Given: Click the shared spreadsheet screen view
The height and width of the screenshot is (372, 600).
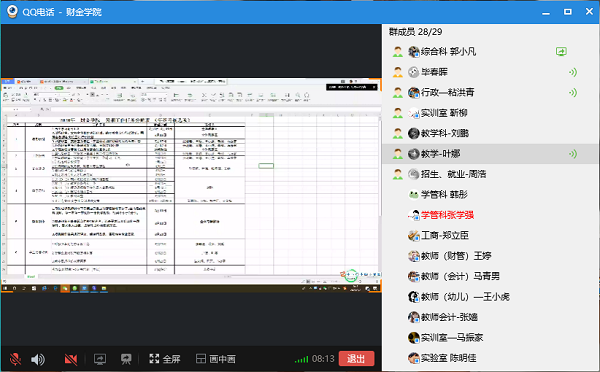Looking at the screenshot, I should tap(191, 186).
